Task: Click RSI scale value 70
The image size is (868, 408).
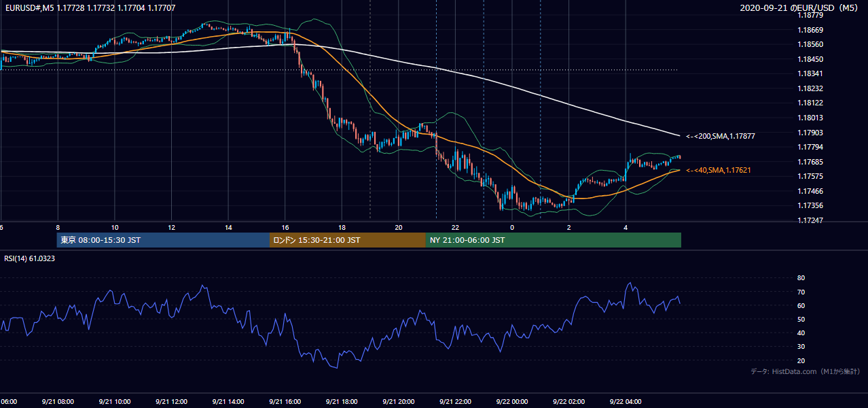Action: pyautogui.click(x=801, y=292)
